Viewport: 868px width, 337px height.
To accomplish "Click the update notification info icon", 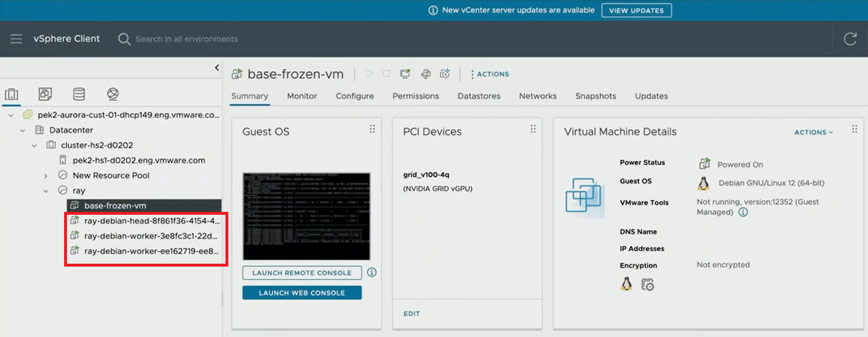I will pyautogui.click(x=433, y=10).
